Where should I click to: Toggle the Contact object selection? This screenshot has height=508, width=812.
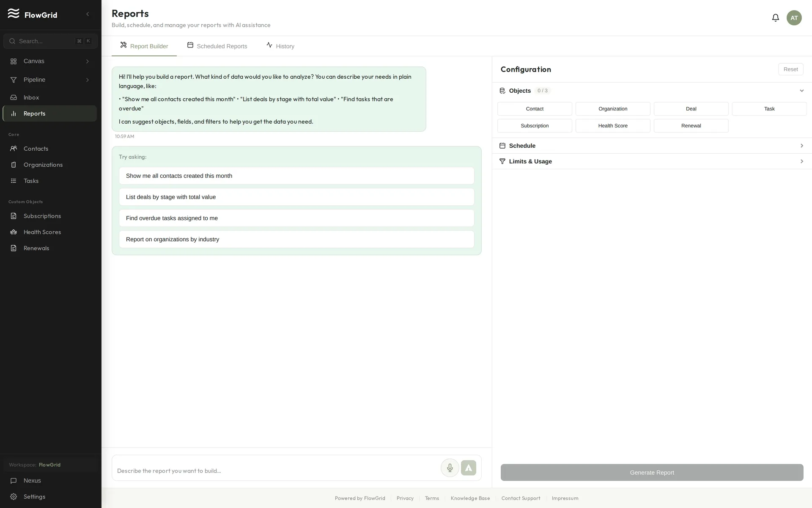pyautogui.click(x=535, y=109)
